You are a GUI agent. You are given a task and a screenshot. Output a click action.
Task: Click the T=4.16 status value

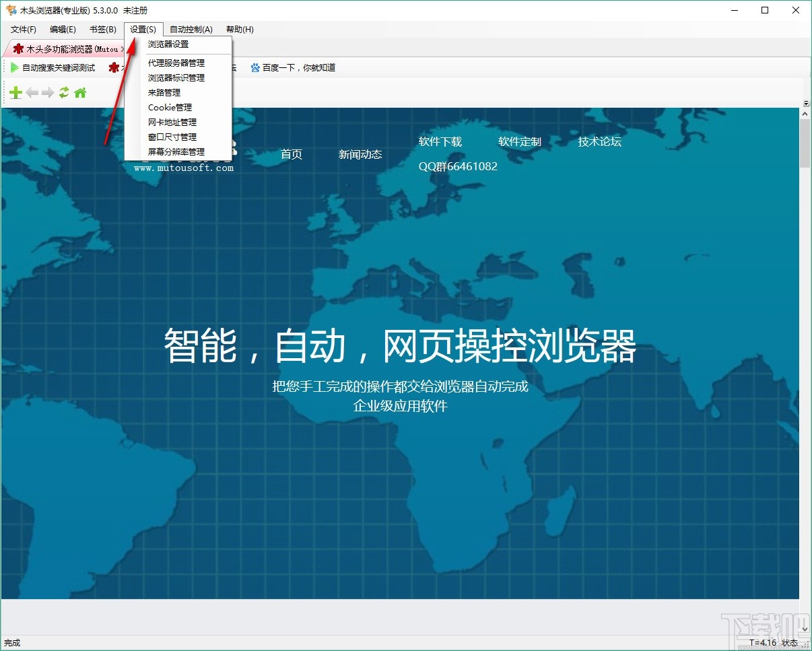762,643
